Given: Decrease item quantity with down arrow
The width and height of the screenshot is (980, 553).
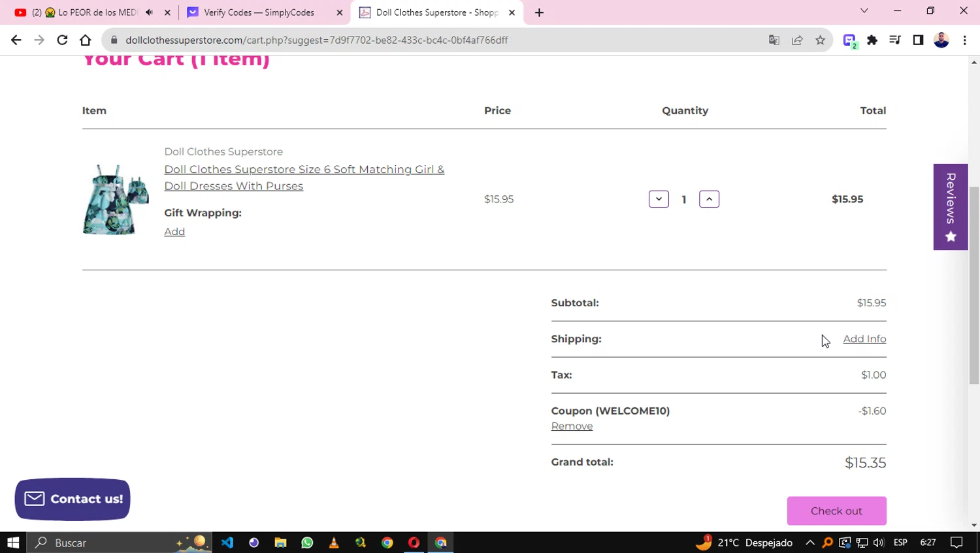Looking at the screenshot, I should (659, 199).
